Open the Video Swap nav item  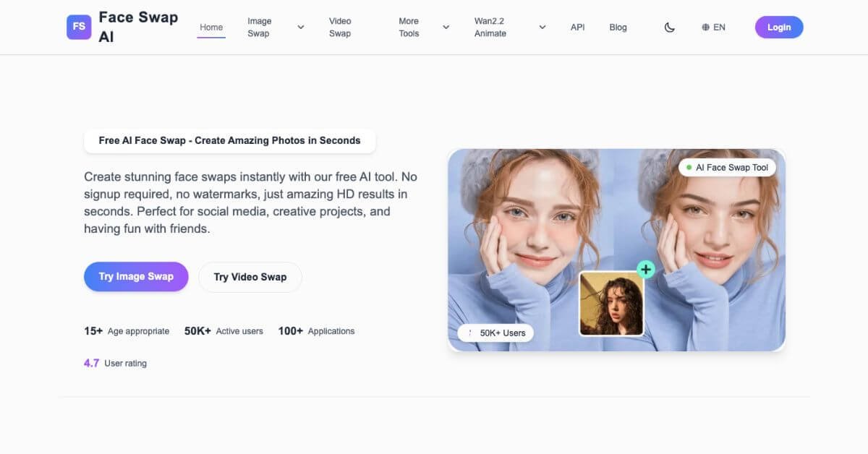coord(340,27)
